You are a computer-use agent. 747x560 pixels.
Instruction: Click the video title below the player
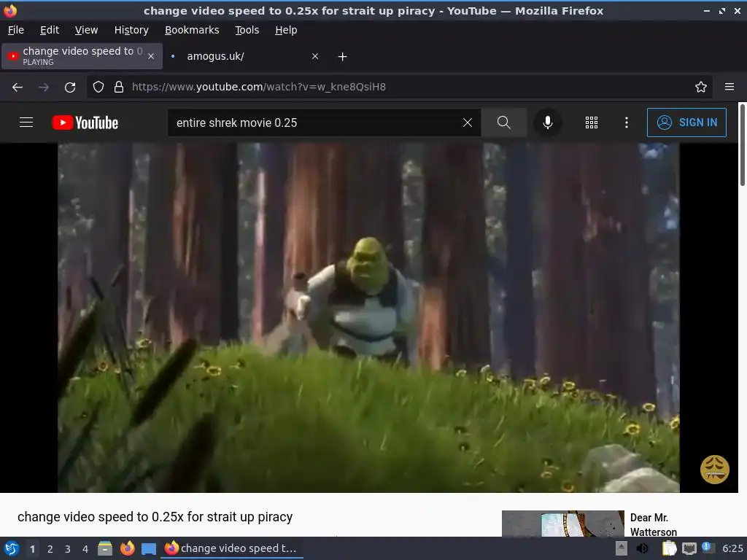155,517
